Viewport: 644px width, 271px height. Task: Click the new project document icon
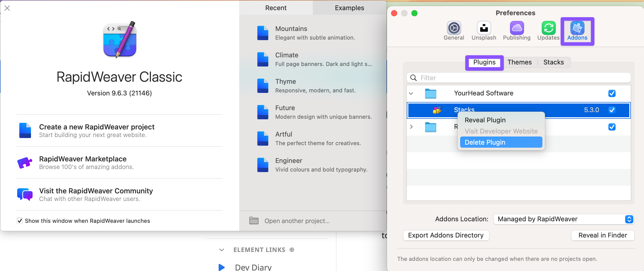25,130
